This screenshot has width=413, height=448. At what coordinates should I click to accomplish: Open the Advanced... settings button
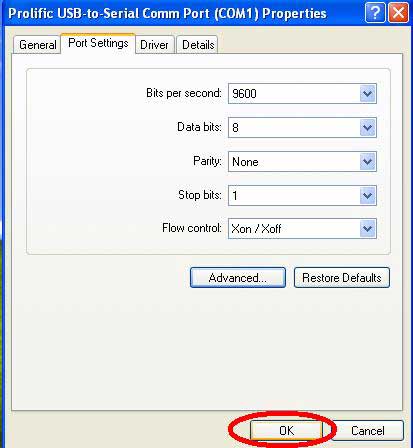pyautogui.click(x=238, y=278)
